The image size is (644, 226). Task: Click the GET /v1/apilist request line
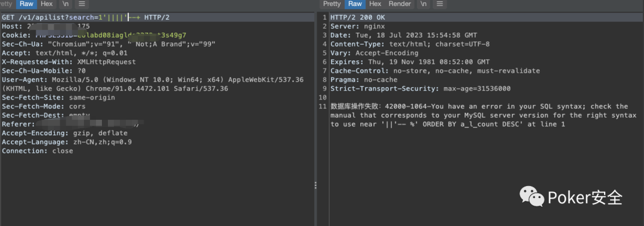coord(85,18)
